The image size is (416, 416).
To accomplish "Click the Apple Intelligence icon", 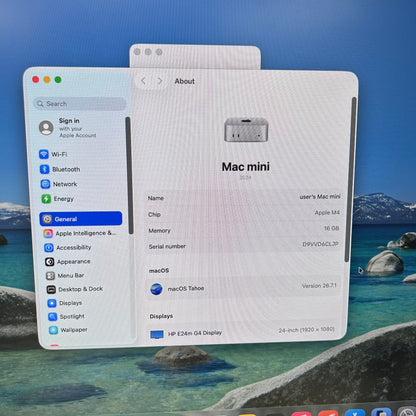I will 48,233.
